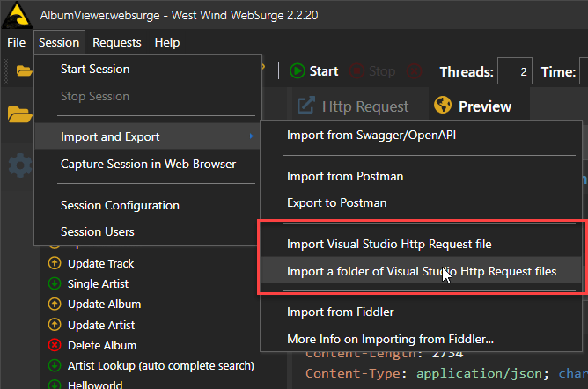
Task: Click the Threads input field
Action: [514, 70]
